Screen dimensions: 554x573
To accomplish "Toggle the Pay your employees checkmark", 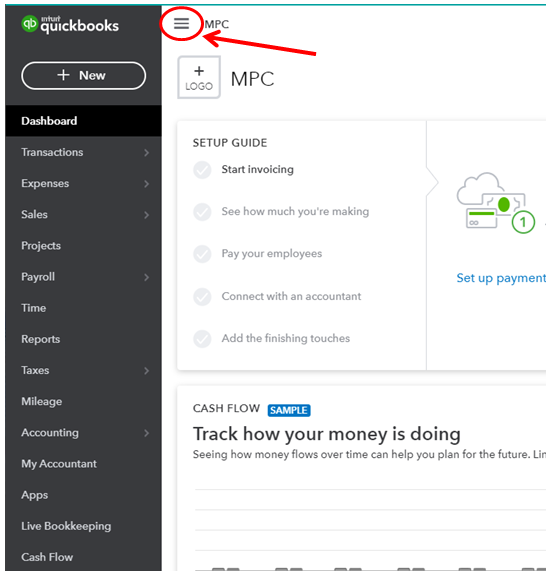I will (x=202, y=254).
